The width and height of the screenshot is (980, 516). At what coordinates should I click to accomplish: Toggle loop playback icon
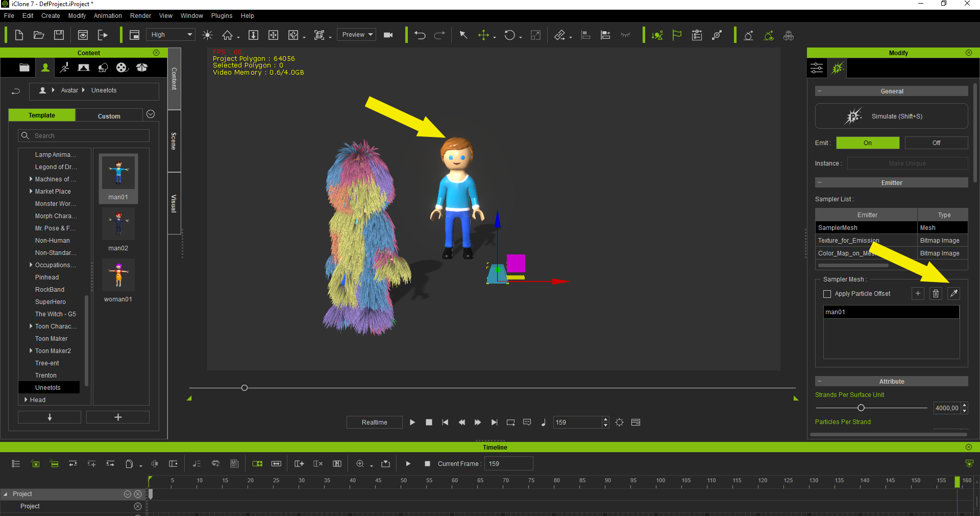click(510, 423)
